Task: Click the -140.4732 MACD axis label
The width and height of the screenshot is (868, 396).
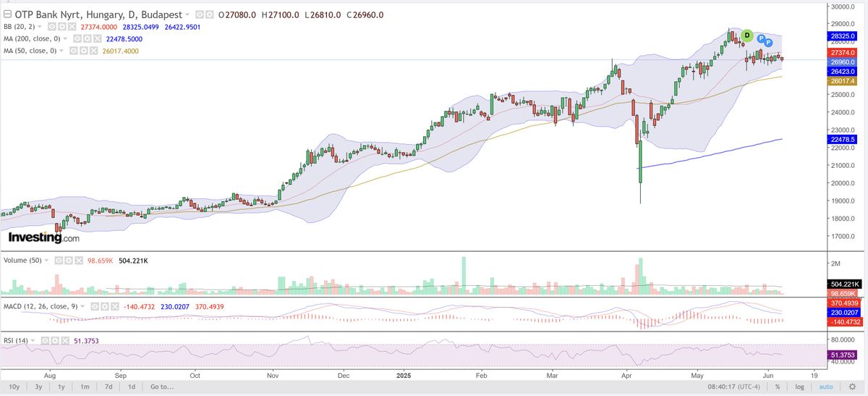Action: tap(844, 321)
